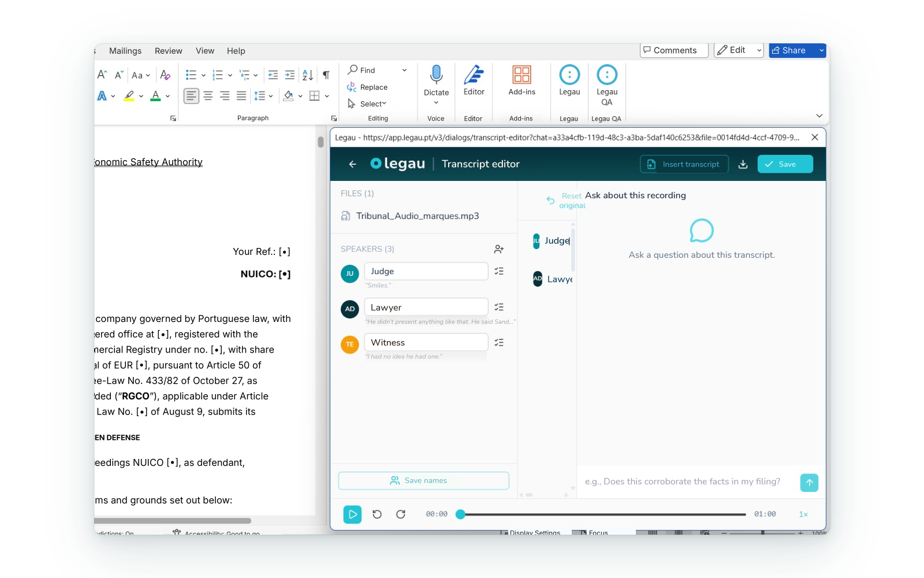Image resolution: width=924 pixels, height=578 pixels.
Task: Toggle center alignment
Action: 208,96
